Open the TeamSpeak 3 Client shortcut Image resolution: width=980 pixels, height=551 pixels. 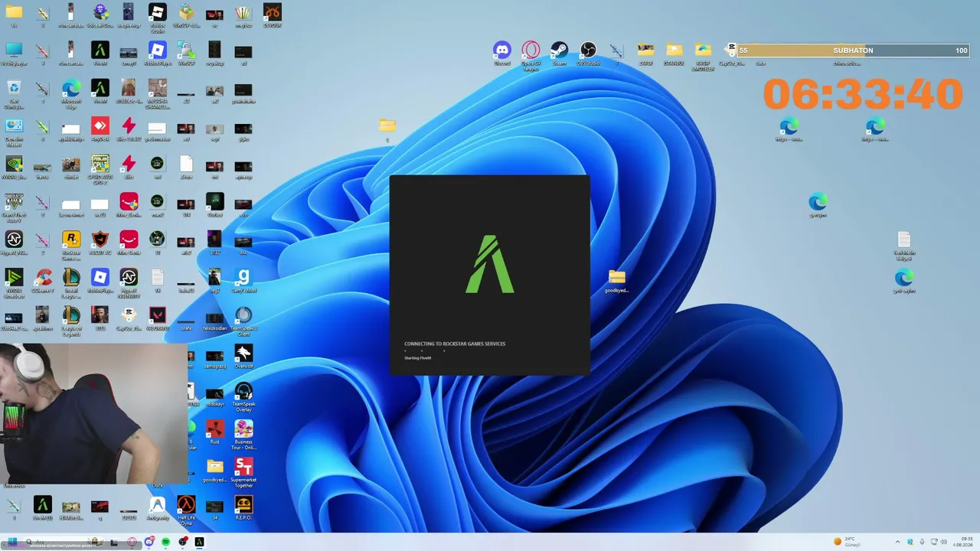pyautogui.click(x=243, y=321)
